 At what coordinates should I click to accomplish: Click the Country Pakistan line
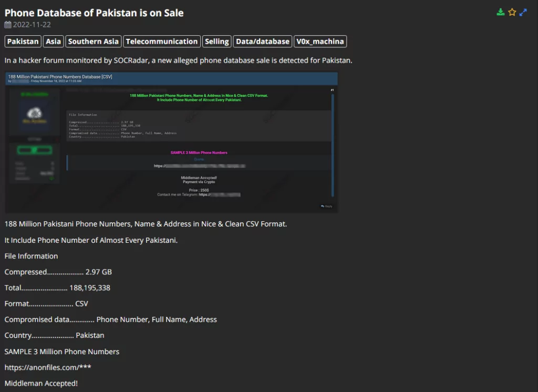pos(54,335)
